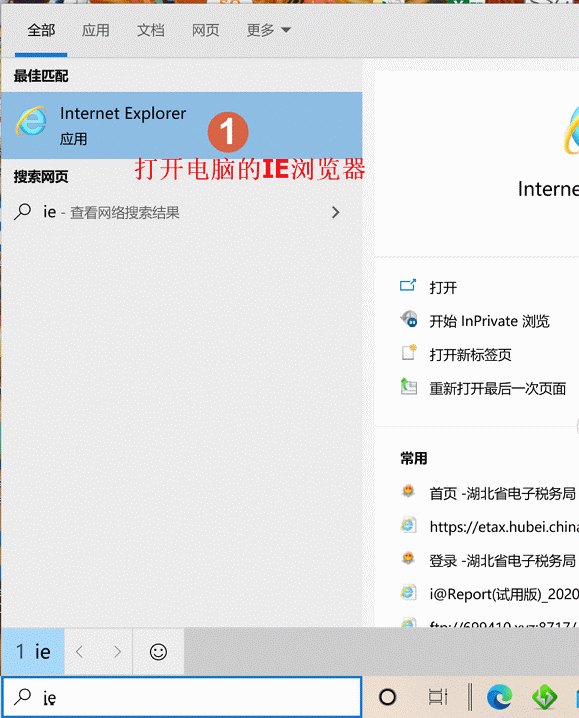Click the IE icon beside etax.hubei link
This screenshot has width=579, height=718.
tap(408, 525)
